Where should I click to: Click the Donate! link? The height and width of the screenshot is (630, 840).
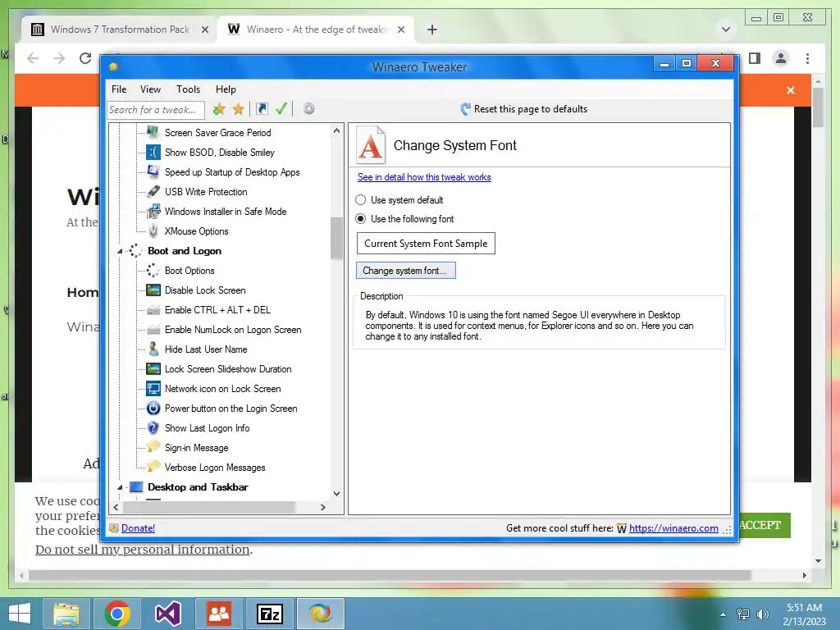coord(138,528)
